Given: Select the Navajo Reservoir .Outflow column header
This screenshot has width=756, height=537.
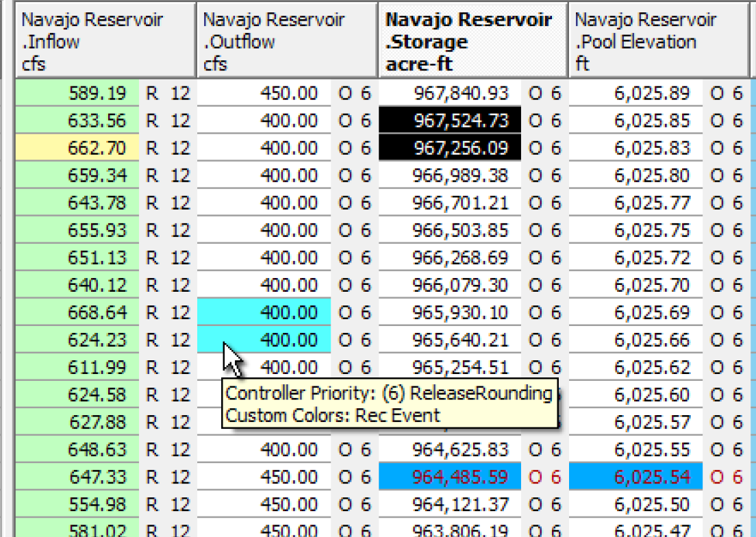Looking at the screenshot, I should click(286, 41).
